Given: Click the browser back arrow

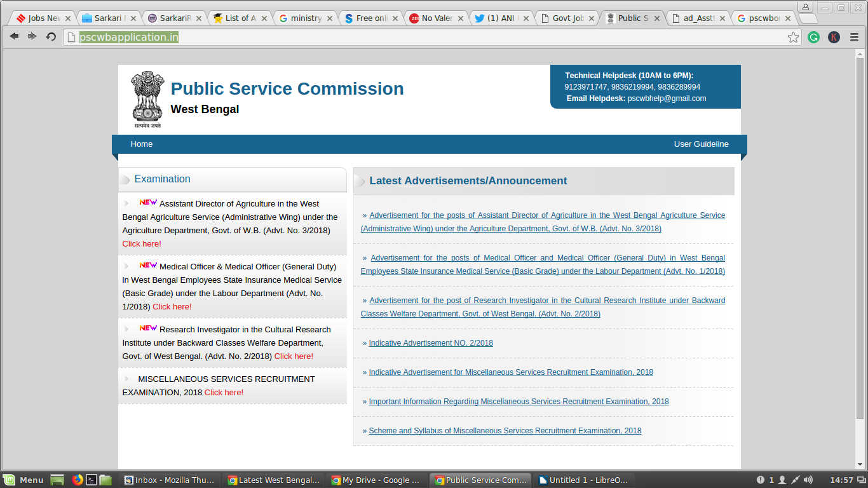Looking at the screenshot, I should point(14,37).
